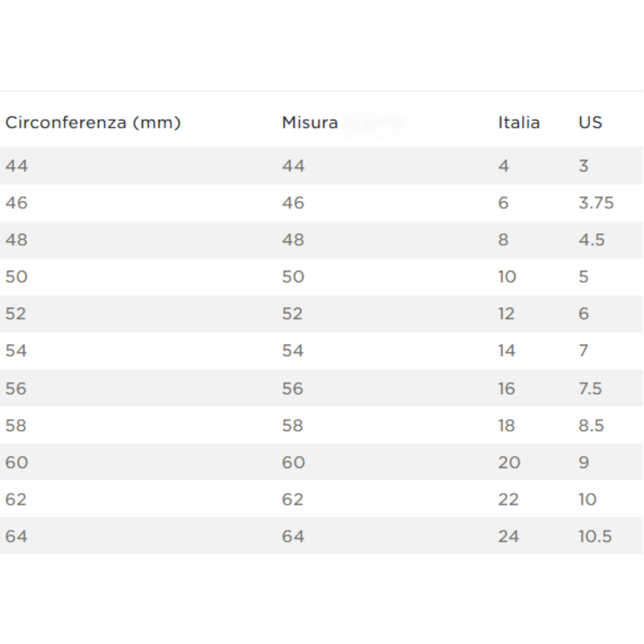The image size is (644, 644).
Task: Select 46 in the Misura column
Action: [x=293, y=203]
